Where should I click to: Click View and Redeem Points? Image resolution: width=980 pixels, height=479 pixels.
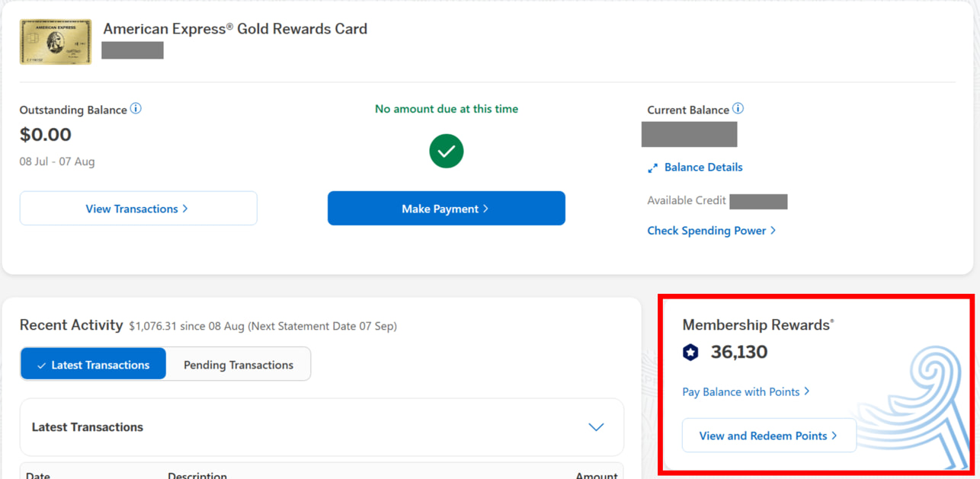point(769,436)
